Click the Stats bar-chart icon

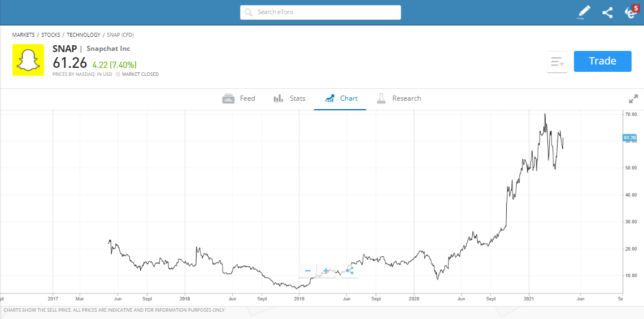279,98
